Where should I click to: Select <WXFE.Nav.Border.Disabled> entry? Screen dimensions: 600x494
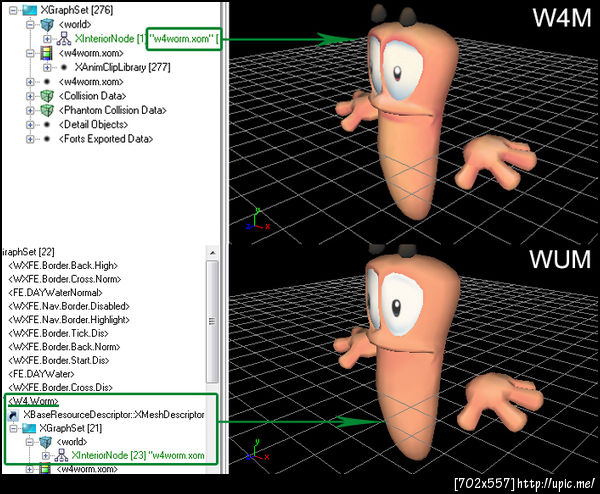coord(69,307)
